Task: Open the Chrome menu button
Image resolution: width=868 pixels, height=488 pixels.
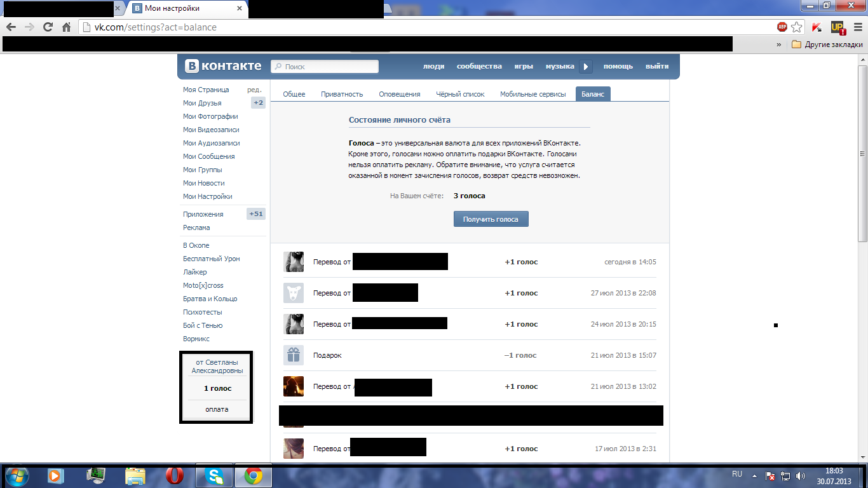Action: pos(858,27)
